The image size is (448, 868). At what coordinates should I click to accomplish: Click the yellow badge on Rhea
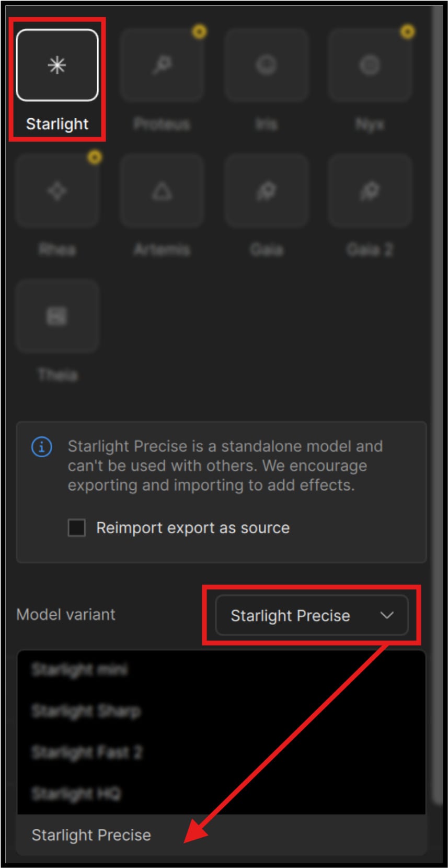click(x=95, y=157)
